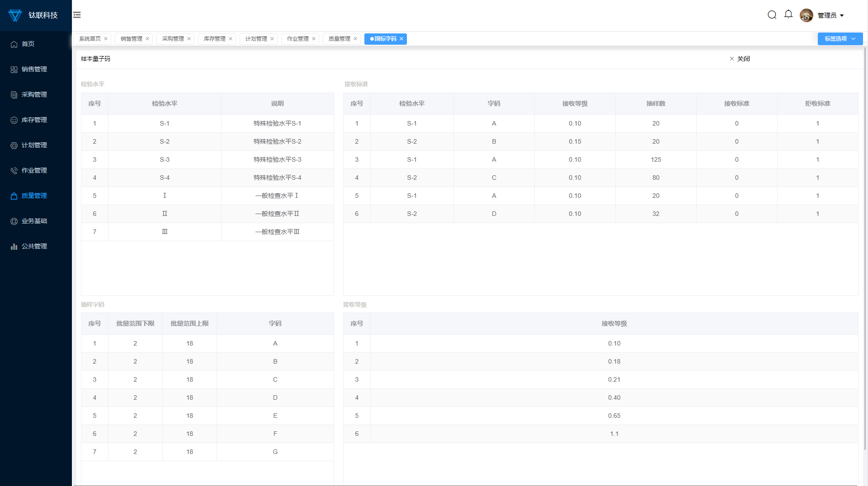The image size is (868, 486).
Task: Close the 计划管理 tab with its X
Action: pos(272,39)
